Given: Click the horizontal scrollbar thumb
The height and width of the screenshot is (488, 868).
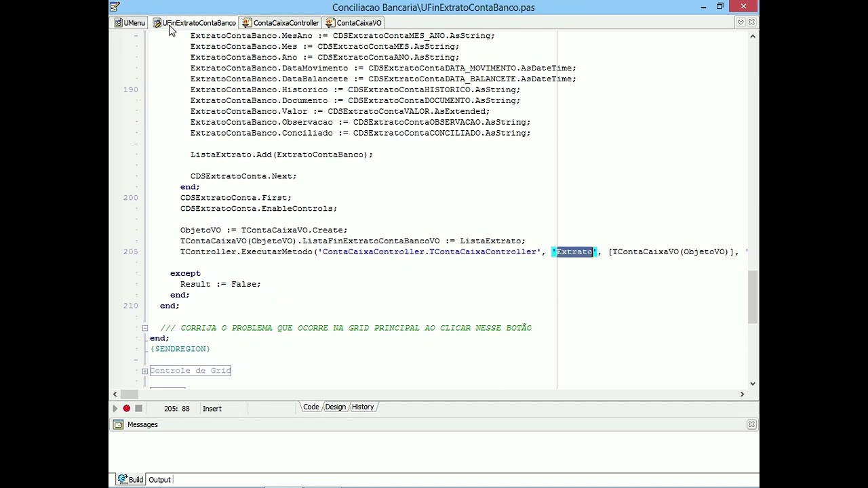Looking at the screenshot, I should pos(129,394).
